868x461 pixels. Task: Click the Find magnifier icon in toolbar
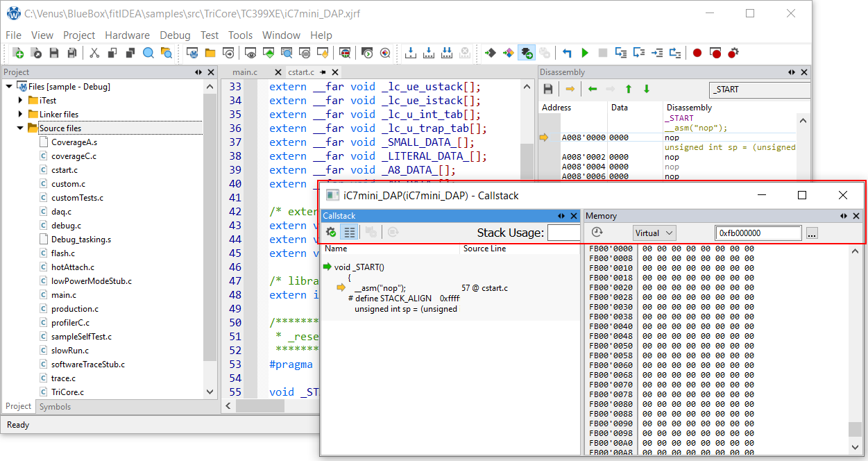148,53
